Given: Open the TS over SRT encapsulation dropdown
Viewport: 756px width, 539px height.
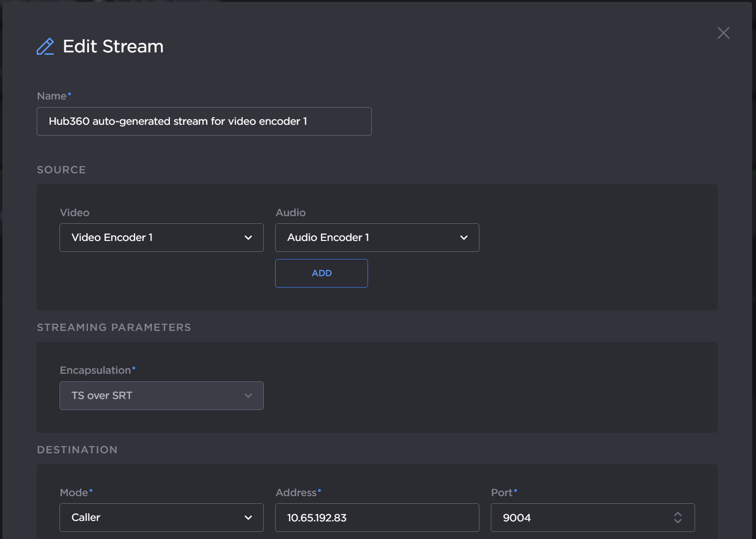Looking at the screenshot, I should click(x=161, y=396).
